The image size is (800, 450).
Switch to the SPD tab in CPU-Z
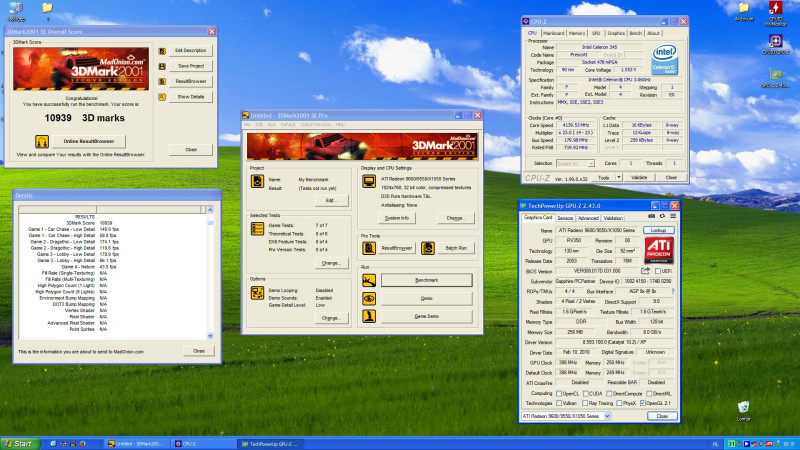pos(596,33)
